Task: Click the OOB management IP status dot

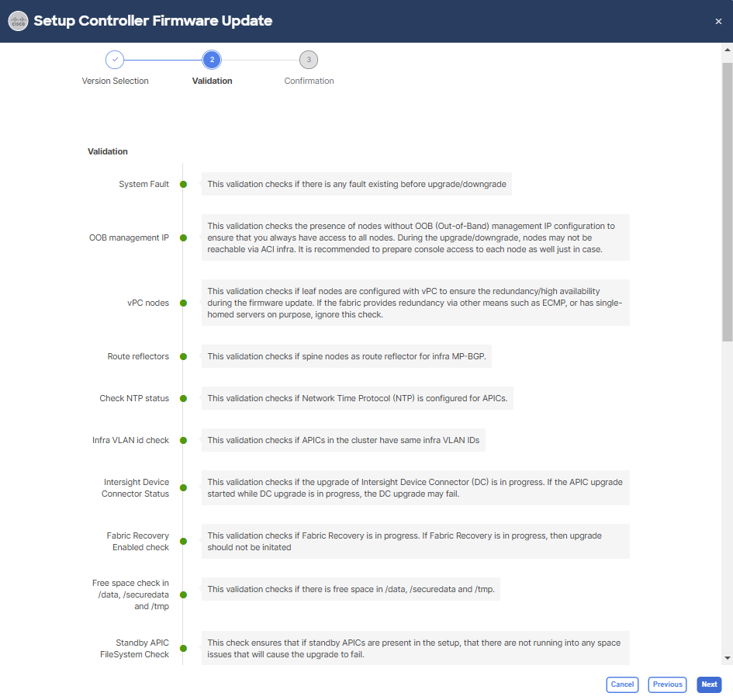Action: click(183, 238)
